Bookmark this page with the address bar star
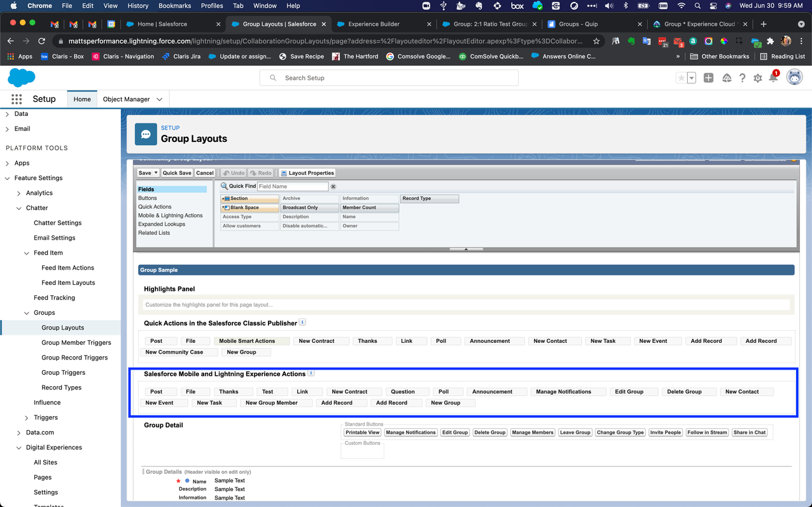 coord(596,41)
